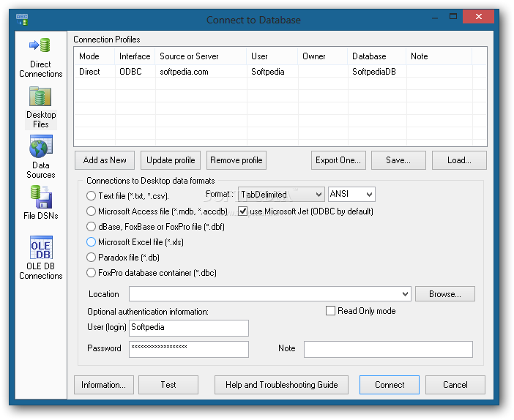This screenshot has height=420, width=514.
Task: Click the Database column header
Action: (x=377, y=56)
